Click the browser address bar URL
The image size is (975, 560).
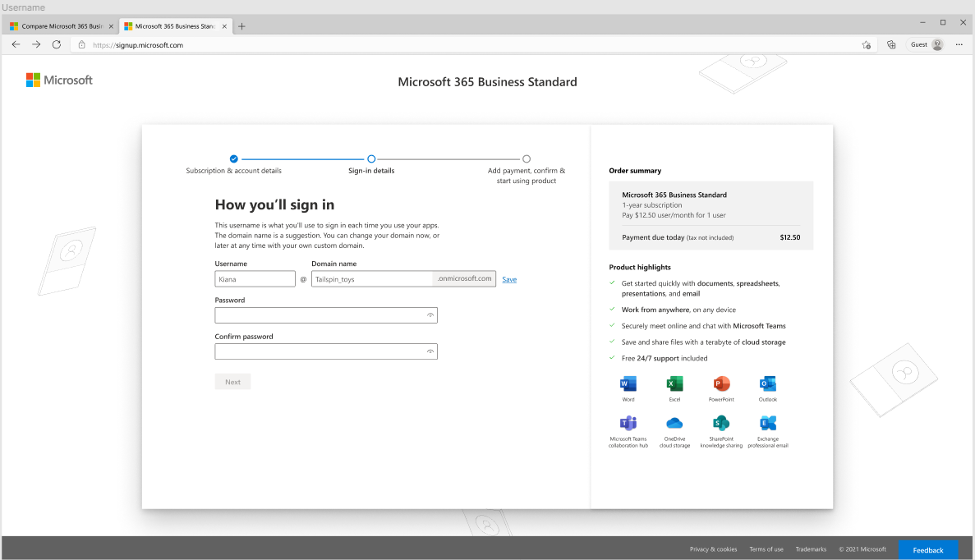tap(138, 44)
